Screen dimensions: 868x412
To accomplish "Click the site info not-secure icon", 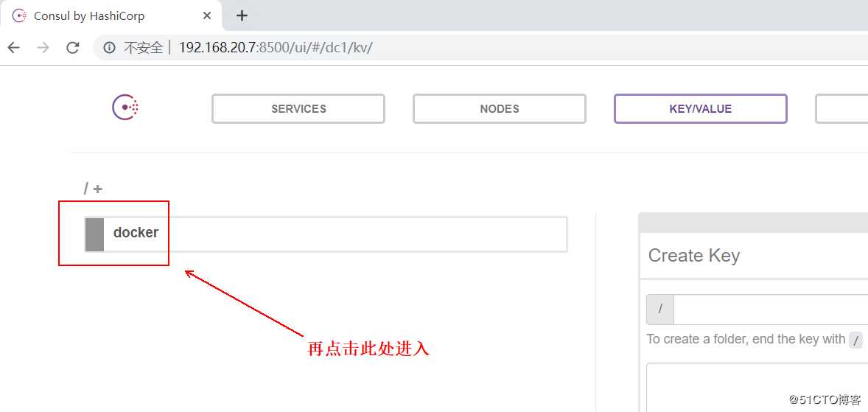I will pyautogui.click(x=110, y=48).
